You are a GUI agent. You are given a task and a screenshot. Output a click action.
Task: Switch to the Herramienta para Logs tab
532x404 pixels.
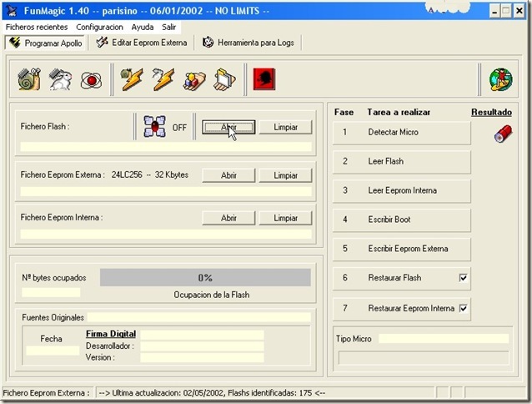click(248, 43)
